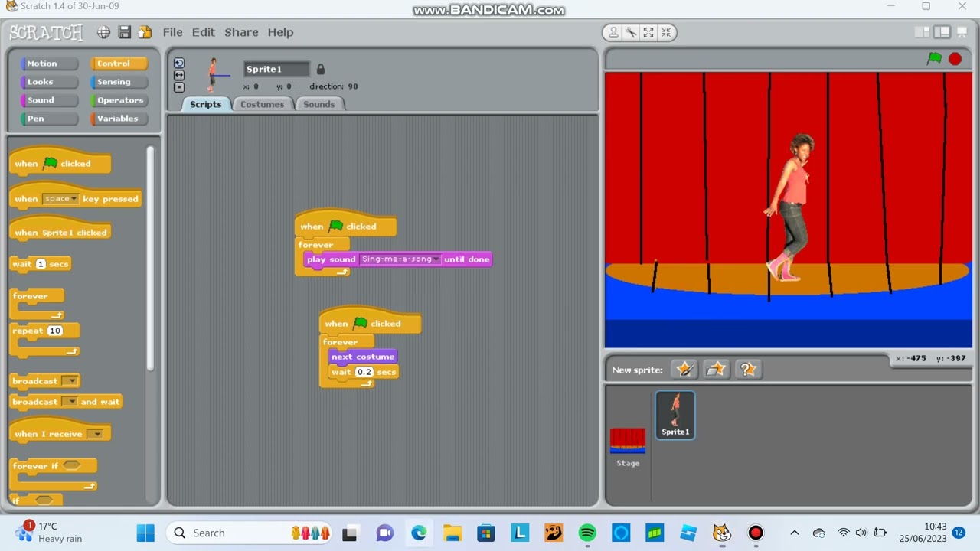Switch to full stage view mode
The width and height of the screenshot is (980, 551).
coord(942,32)
